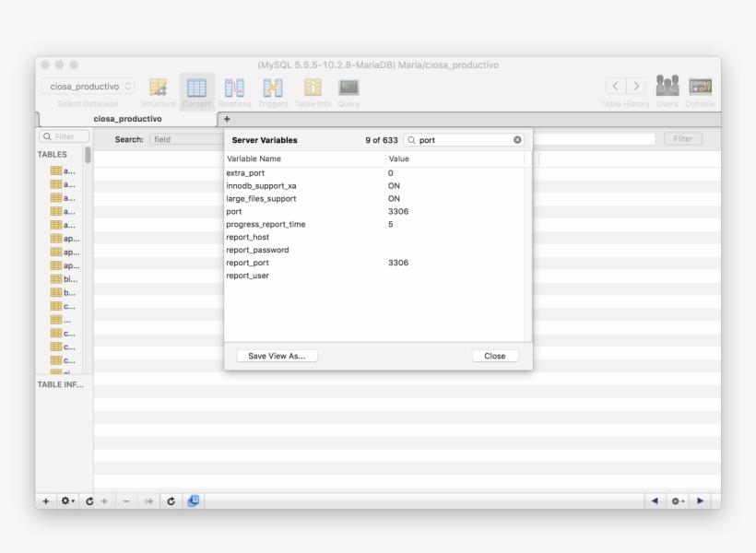The image size is (756, 553).
Task: Open the Relations view
Action: (x=234, y=88)
